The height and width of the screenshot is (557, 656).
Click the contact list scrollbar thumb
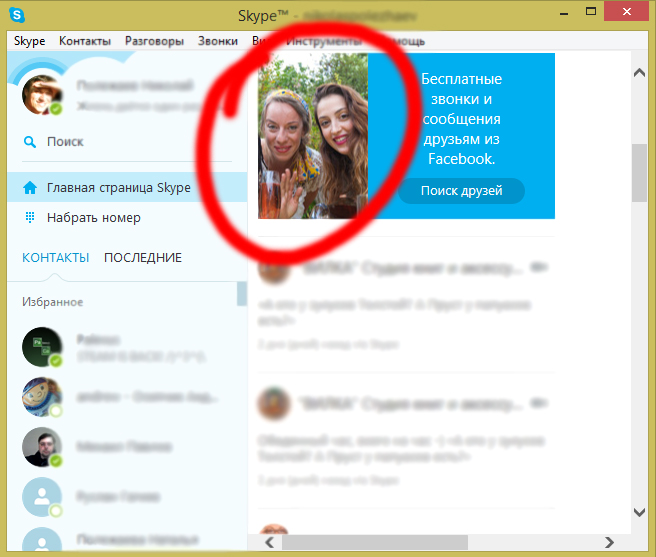tap(241, 294)
